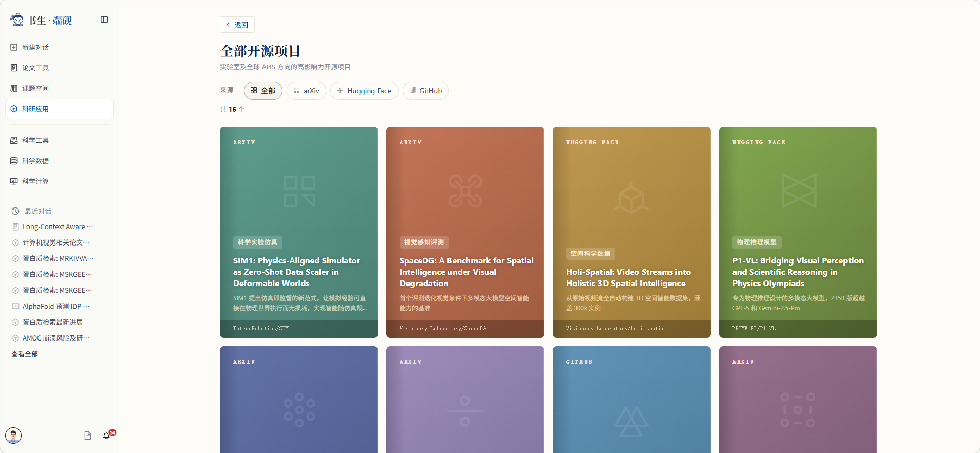980x453 pixels.
Task: Open the SIM1 Physics-Aligned Simulator project title
Action: 296,272
